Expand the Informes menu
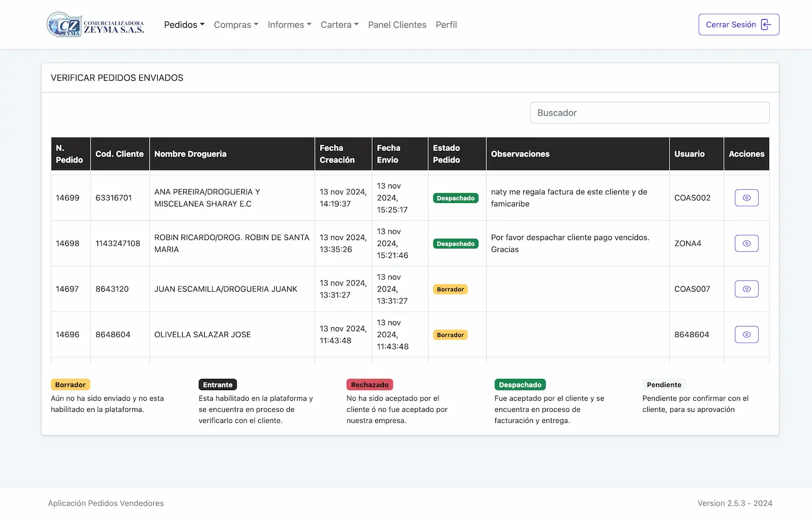Viewport: 812px width, 518px height. (x=289, y=25)
